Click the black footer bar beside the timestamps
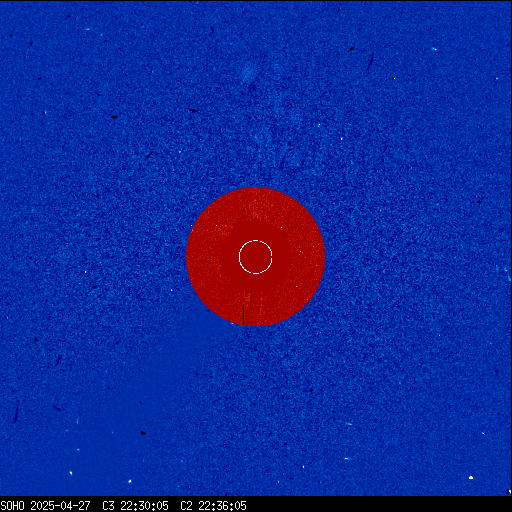 click(379, 506)
